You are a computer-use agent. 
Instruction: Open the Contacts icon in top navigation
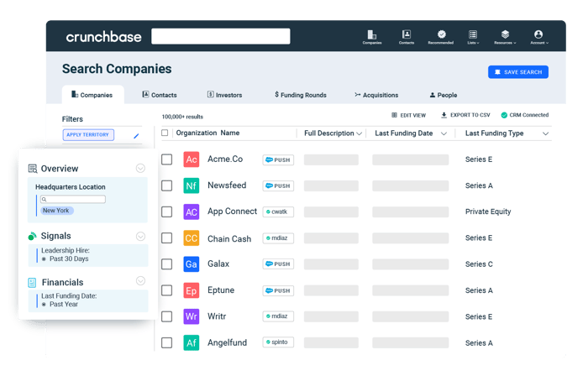tap(406, 34)
